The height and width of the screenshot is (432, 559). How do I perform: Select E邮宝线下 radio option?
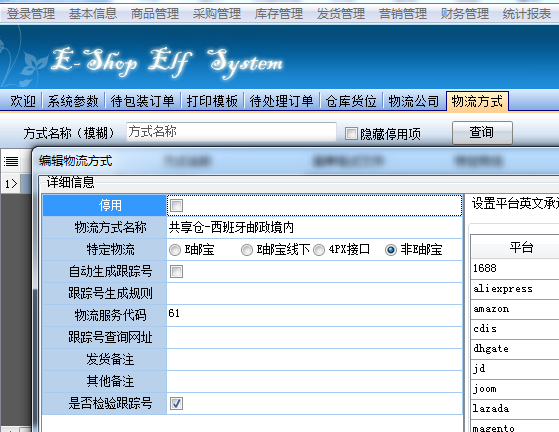tap(247, 250)
